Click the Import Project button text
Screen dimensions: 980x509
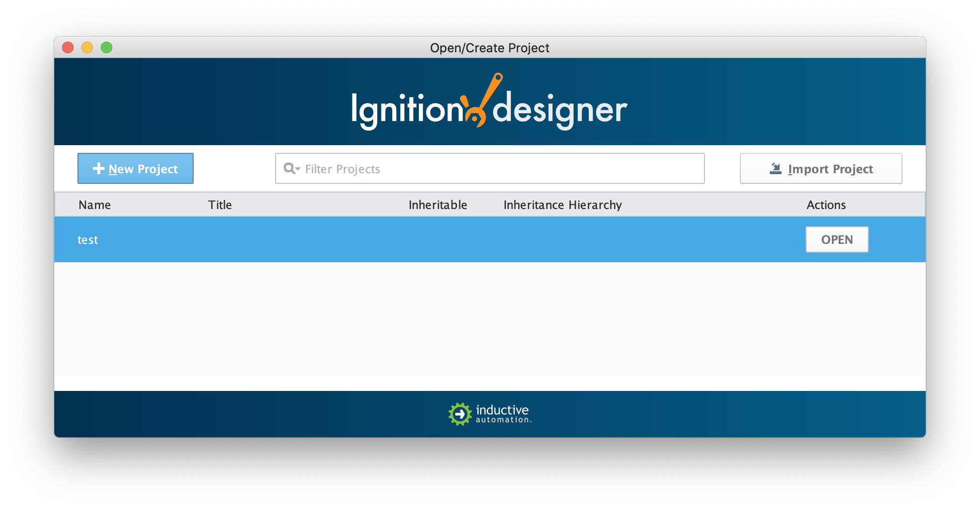click(830, 169)
